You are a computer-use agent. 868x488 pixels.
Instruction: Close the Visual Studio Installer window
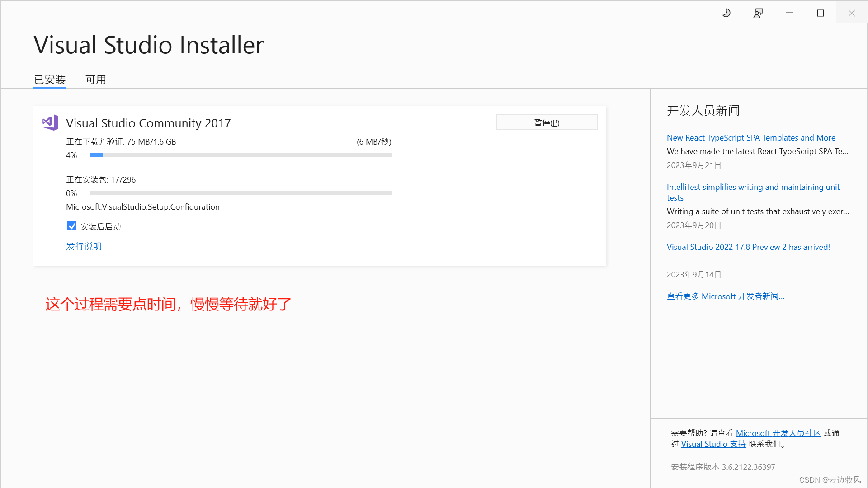point(852,13)
